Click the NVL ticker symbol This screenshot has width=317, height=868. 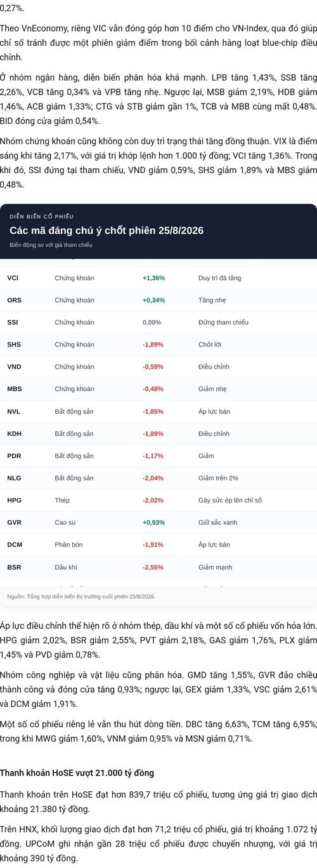click(14, 411)
